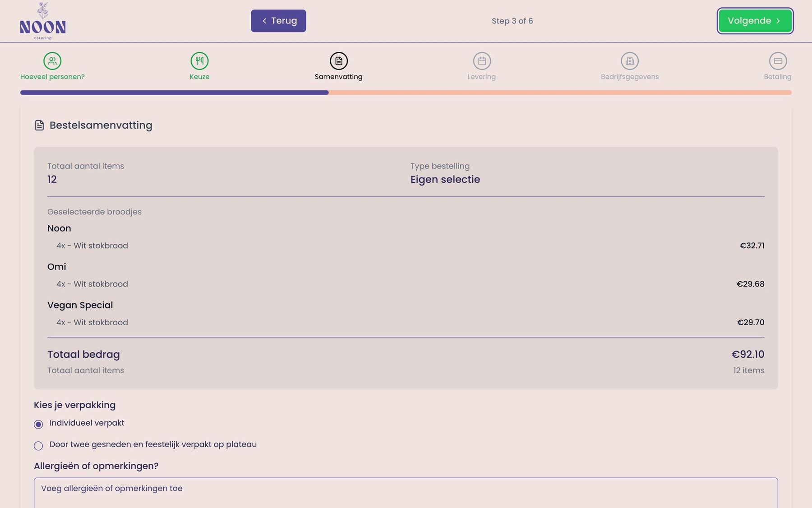Click the Step 3 of 6 indicator

pos(512,21)
